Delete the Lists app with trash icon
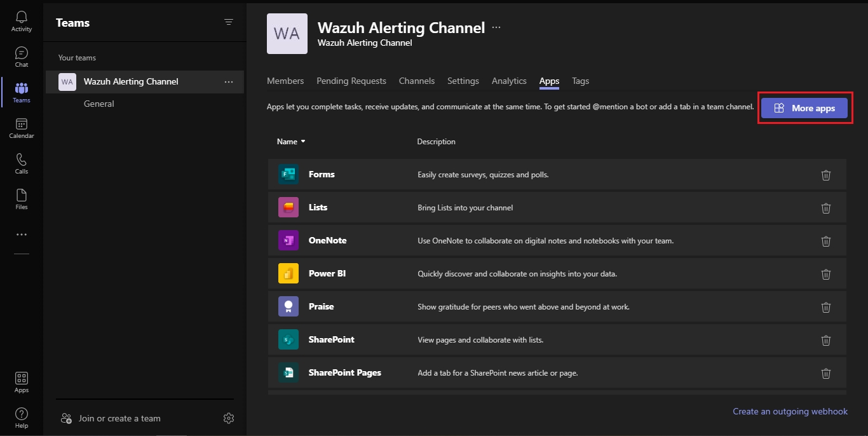The height and width of the screenshot is (436, 868). click(x=826, y=208)
